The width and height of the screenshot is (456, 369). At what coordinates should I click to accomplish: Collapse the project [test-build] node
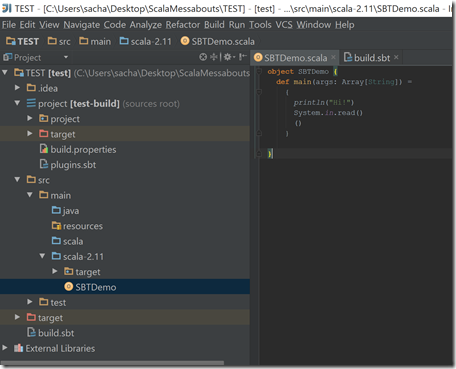point(17,103)
